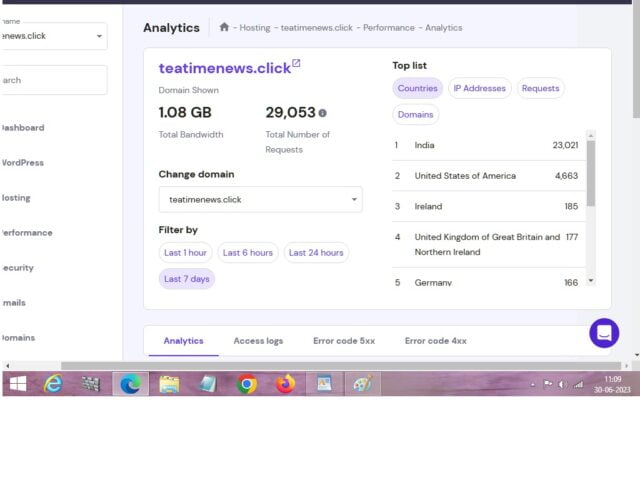The image size is (640, 480).
Task: Click Action Center flag tray icon
Action: [548, 384]
